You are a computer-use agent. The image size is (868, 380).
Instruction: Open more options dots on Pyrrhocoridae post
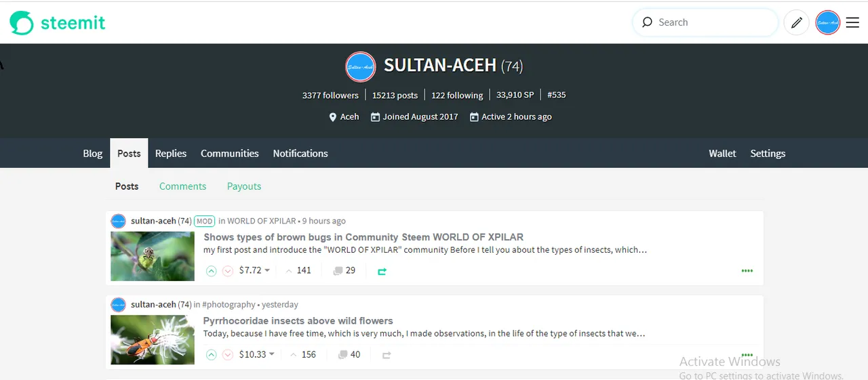pyautogui.click(x=747, y=354)
